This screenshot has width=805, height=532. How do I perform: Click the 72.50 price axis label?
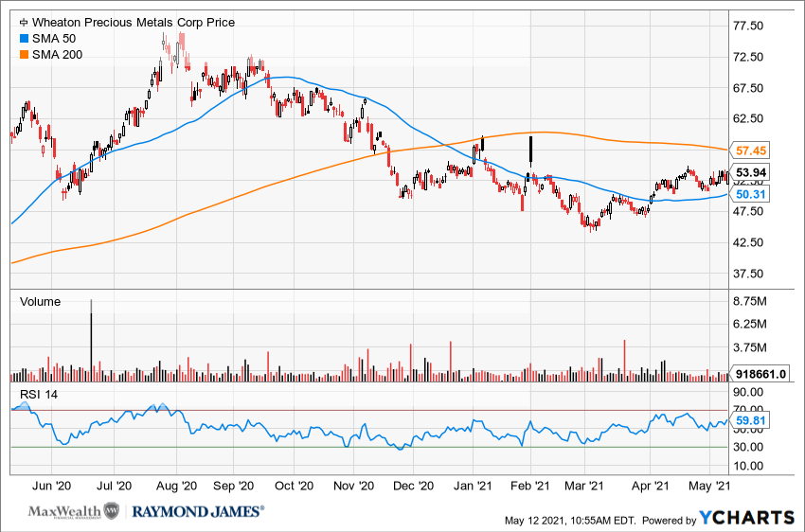(x=748, y=57)
